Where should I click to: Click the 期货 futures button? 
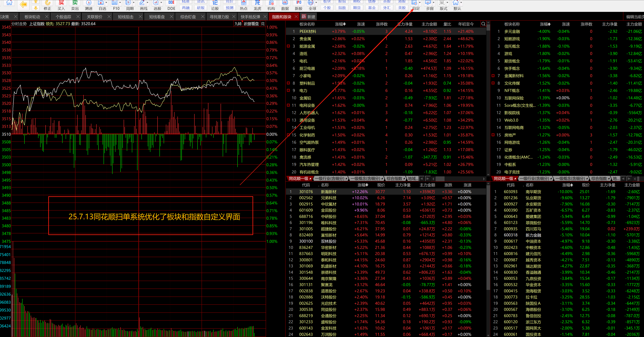357,8
